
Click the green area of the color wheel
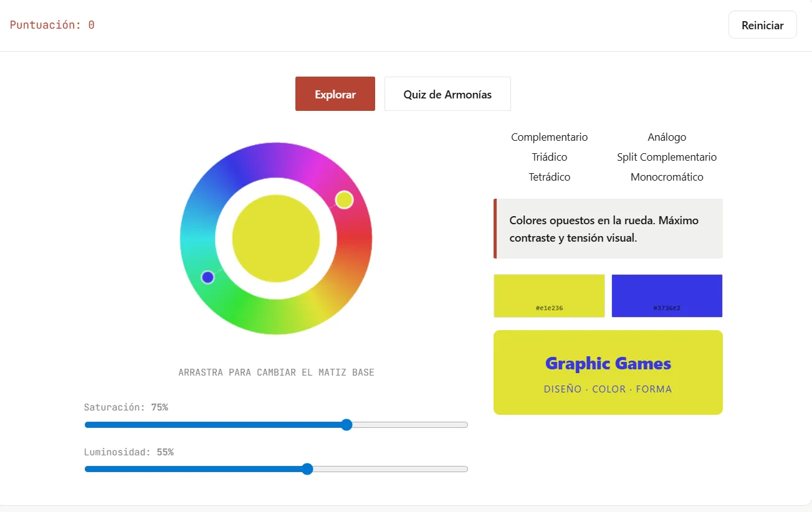pyautogui.click(x=240, y=308)
